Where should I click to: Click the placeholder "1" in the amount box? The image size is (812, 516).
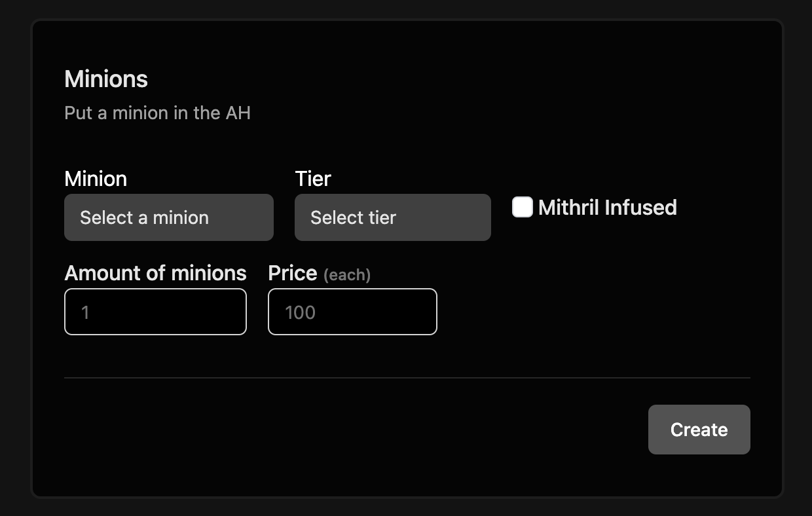(x=85, y=312)
